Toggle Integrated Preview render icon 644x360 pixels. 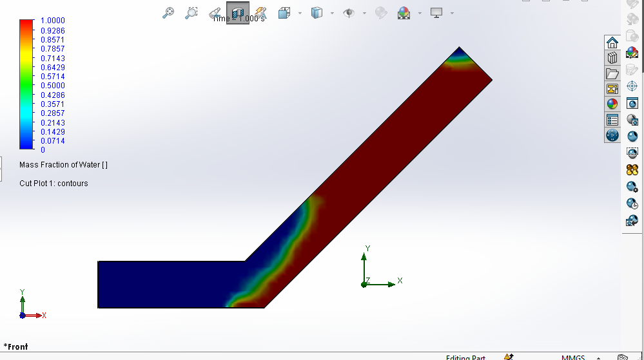632,102
